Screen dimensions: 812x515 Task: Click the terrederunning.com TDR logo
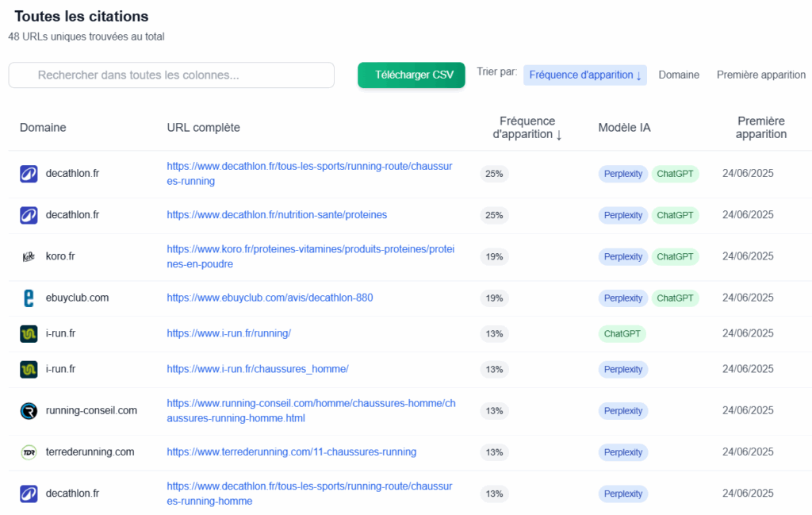click(x=29, y=452)
